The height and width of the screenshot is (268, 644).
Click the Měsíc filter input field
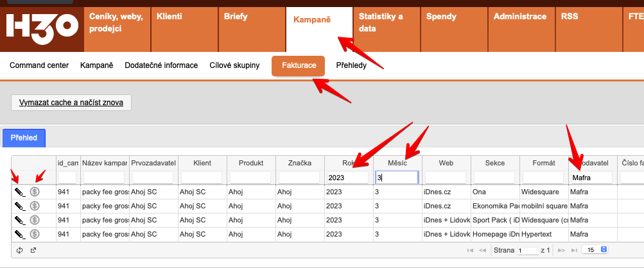pyautogui.click(x=397, y=177)
